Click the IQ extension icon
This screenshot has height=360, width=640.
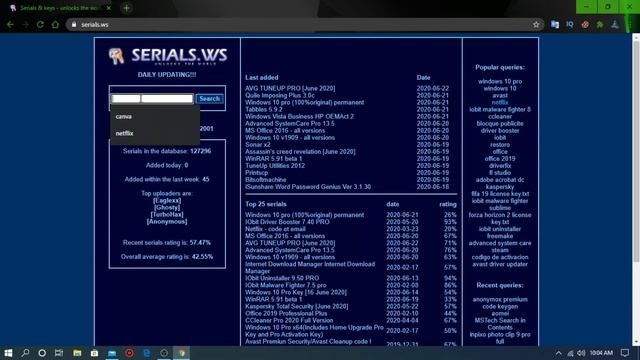[x=570, y=24]
